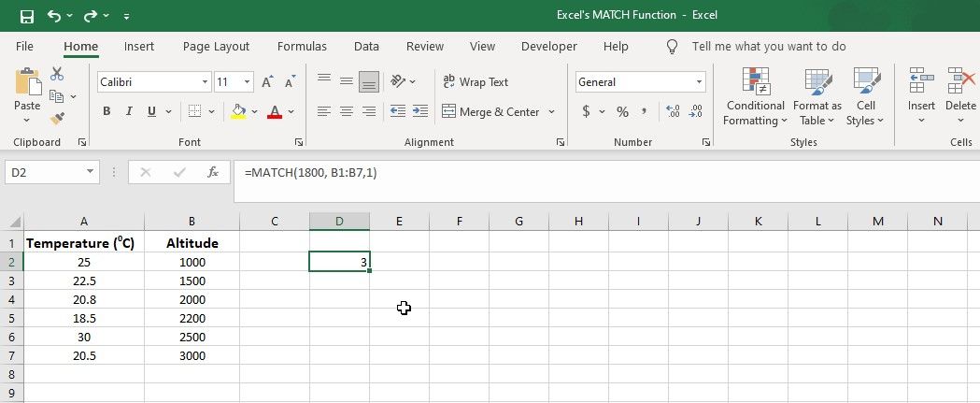Activate the Format Painter brush
The height and width of the screenshot is (403, 980).
coord(57,118)
